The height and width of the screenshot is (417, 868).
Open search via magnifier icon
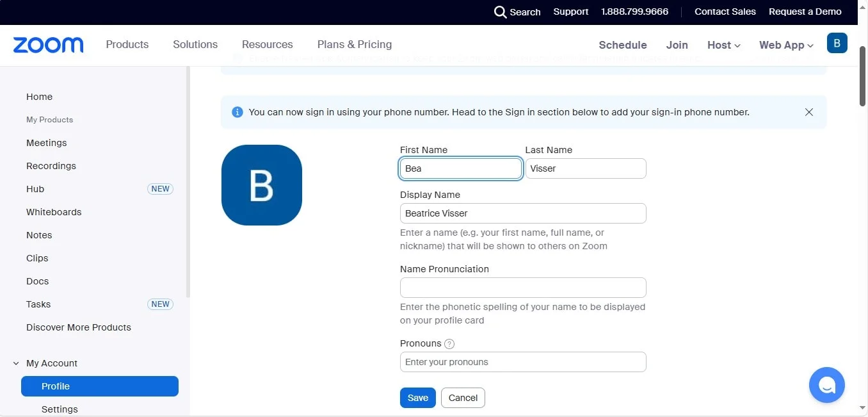pos(500,12)
